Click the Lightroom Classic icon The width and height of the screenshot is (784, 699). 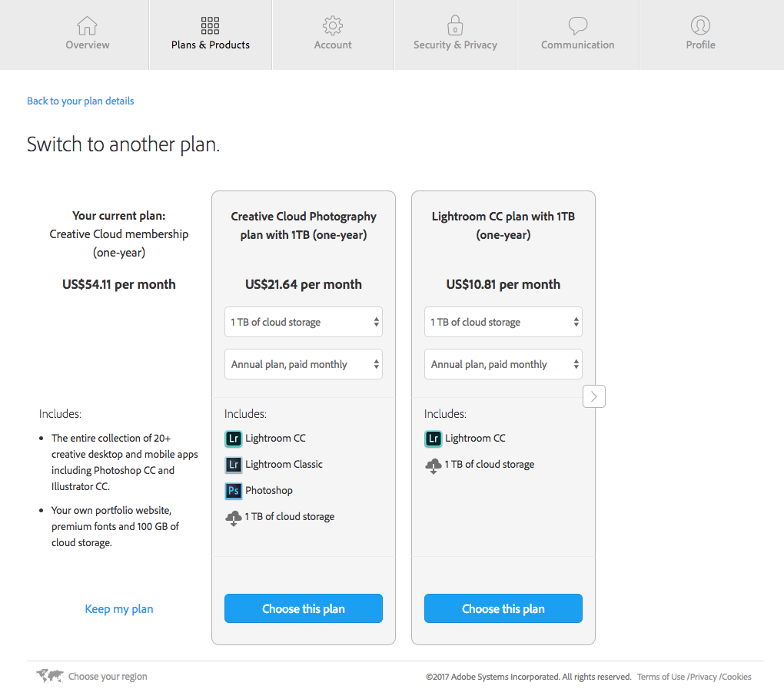pos(234,465)
